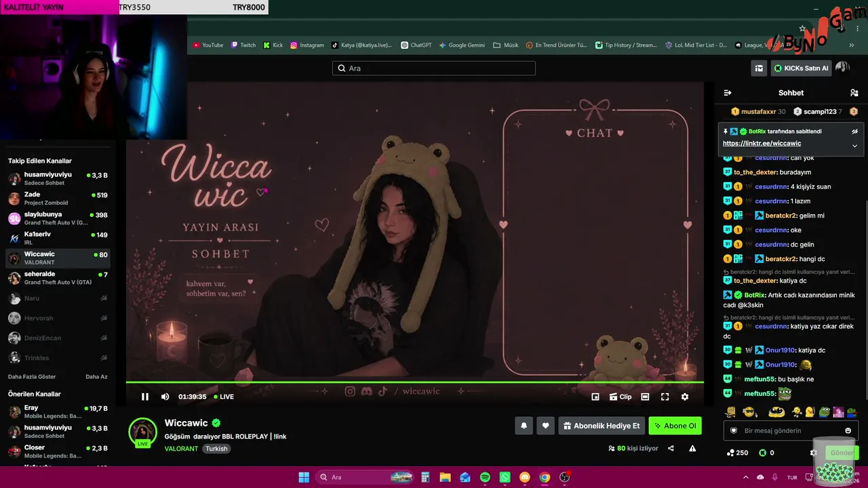The width and height of the screenshot is (868, 488).
Task: Enter fullscreen video mode
Action: [x=665, y=396]
